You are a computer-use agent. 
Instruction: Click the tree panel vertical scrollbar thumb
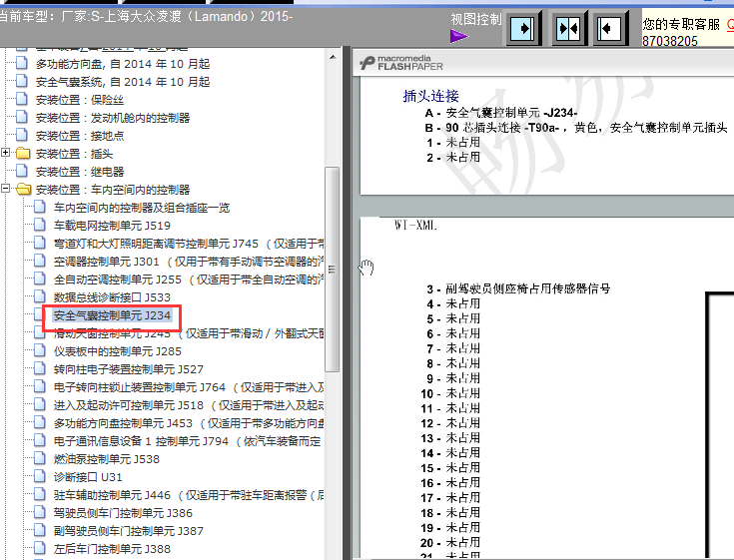point(333,269)
